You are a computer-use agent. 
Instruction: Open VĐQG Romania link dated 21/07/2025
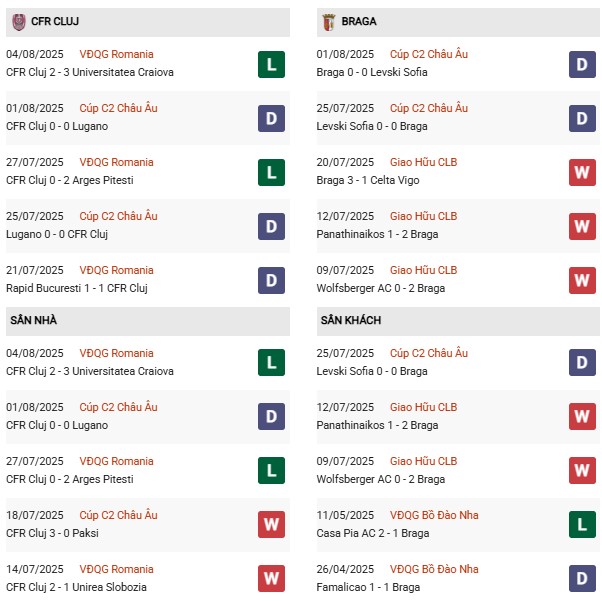(x=117, y=270)
